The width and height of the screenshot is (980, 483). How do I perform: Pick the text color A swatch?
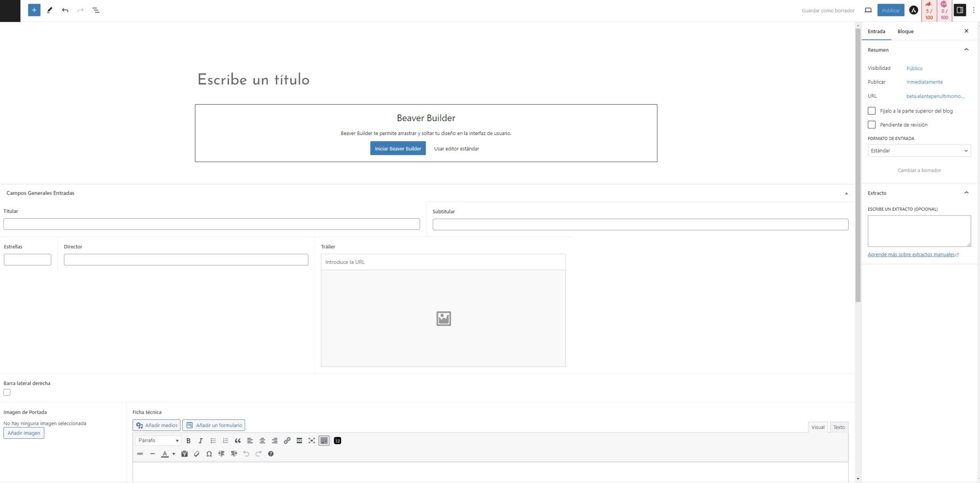[164, 453]
